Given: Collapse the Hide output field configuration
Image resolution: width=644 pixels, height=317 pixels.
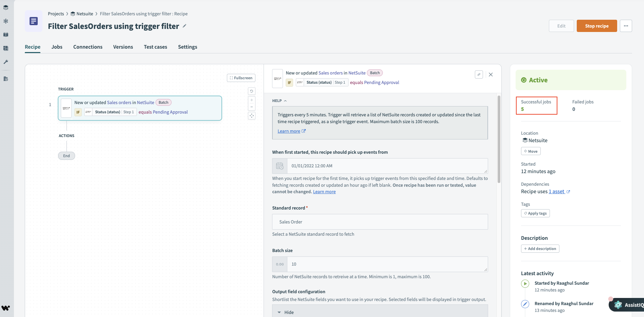Looking at the screenshot, I should [285, 312].
